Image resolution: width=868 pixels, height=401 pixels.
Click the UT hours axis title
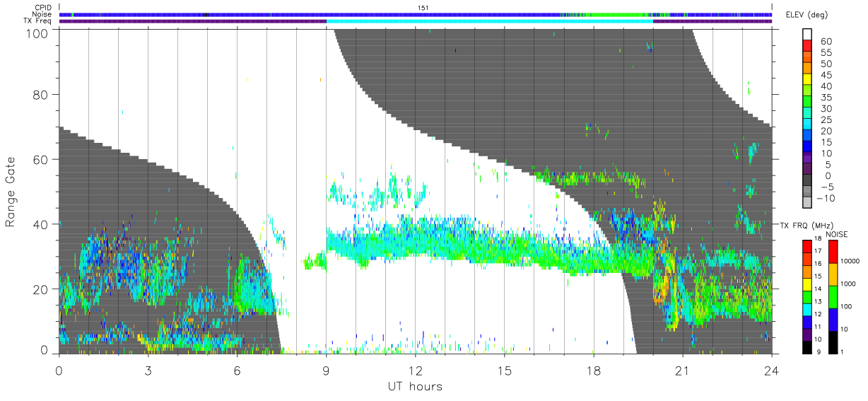tap(415, 386)
